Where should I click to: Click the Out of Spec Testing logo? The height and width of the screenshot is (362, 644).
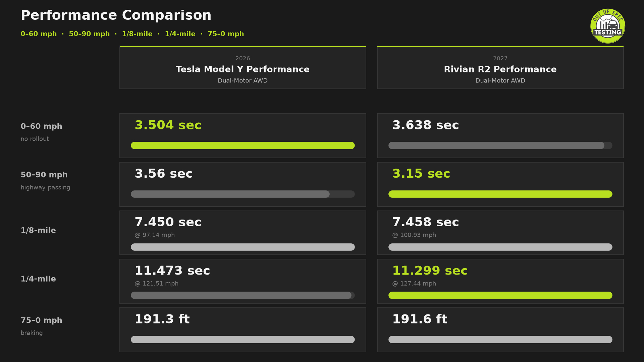tap(607, 26)
